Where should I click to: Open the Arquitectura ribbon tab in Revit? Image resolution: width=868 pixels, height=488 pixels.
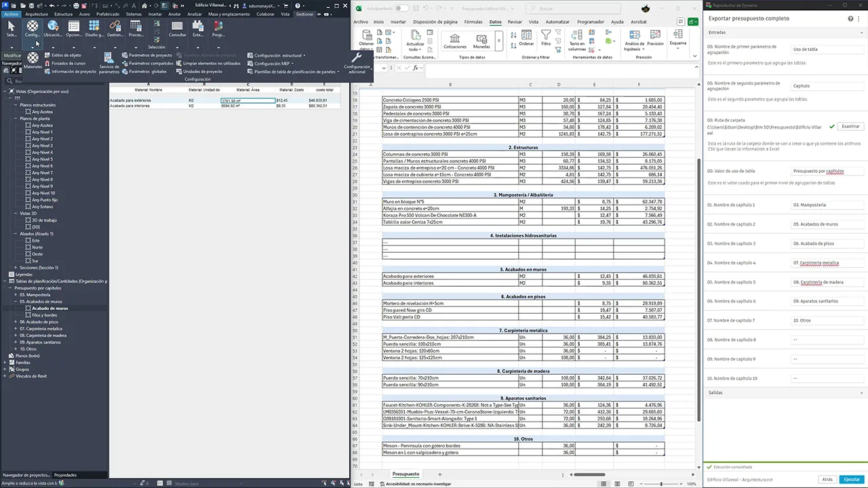[37, 14]
